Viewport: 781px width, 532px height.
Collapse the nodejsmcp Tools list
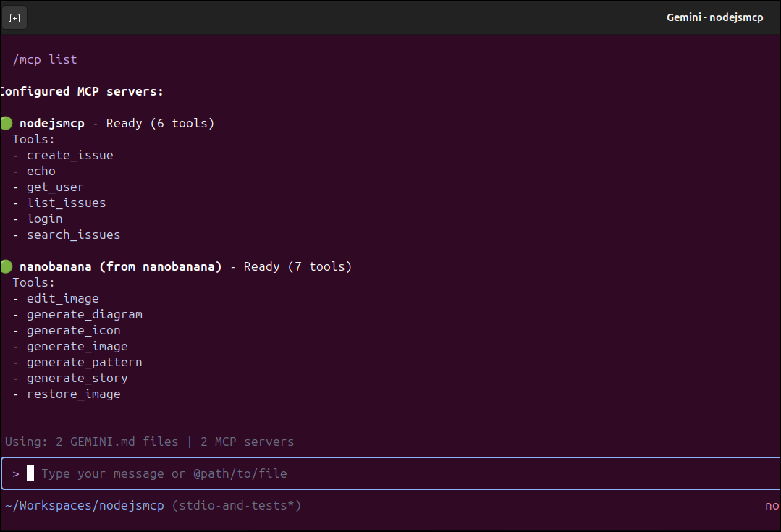[x=33, y=139]
